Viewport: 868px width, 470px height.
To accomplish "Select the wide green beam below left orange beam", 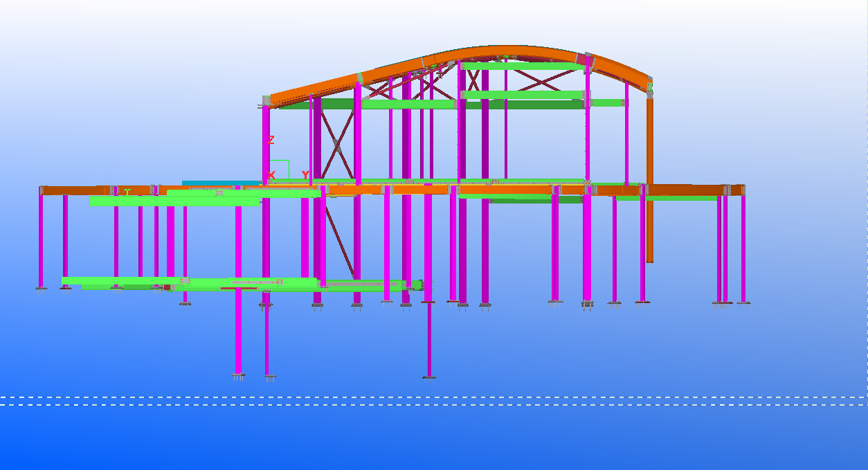I will coord(173,201).
